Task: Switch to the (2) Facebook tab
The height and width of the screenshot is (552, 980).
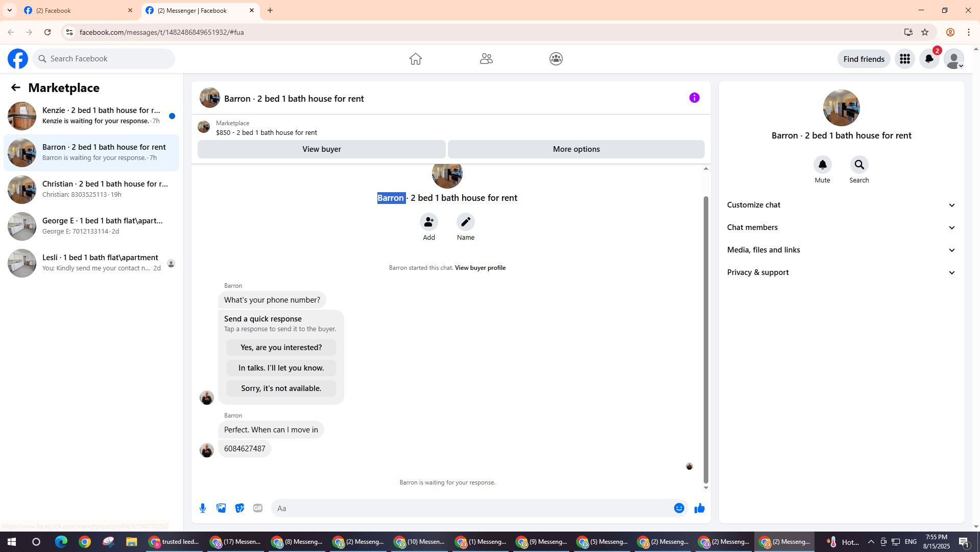Action: tap(77, 10)
